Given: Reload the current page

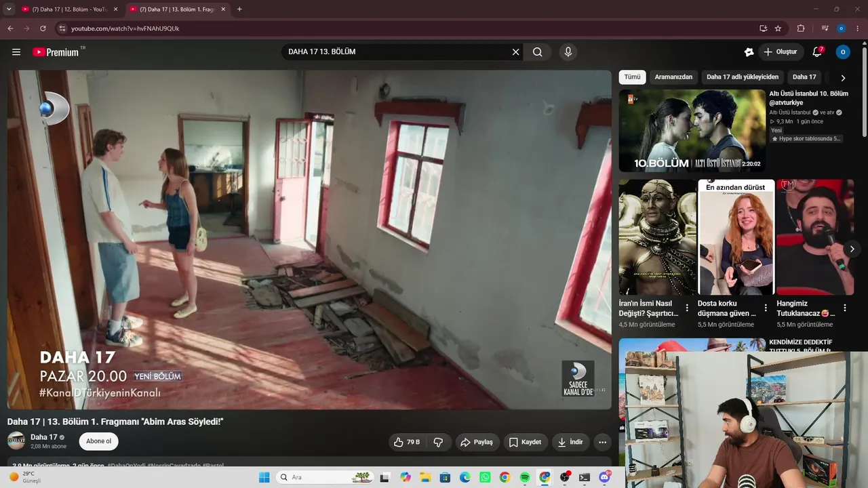Looking at the screenshot, I should pyautogui.click(x=43, y=28).
